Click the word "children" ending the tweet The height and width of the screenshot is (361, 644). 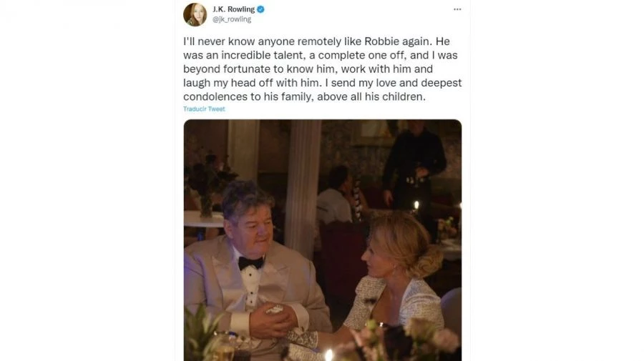coord(404,97)
